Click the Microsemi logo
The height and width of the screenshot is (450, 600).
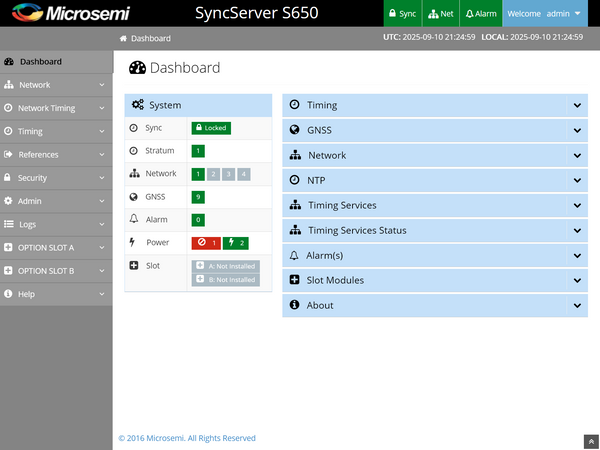pyautogui.click(x=71, y=13)
